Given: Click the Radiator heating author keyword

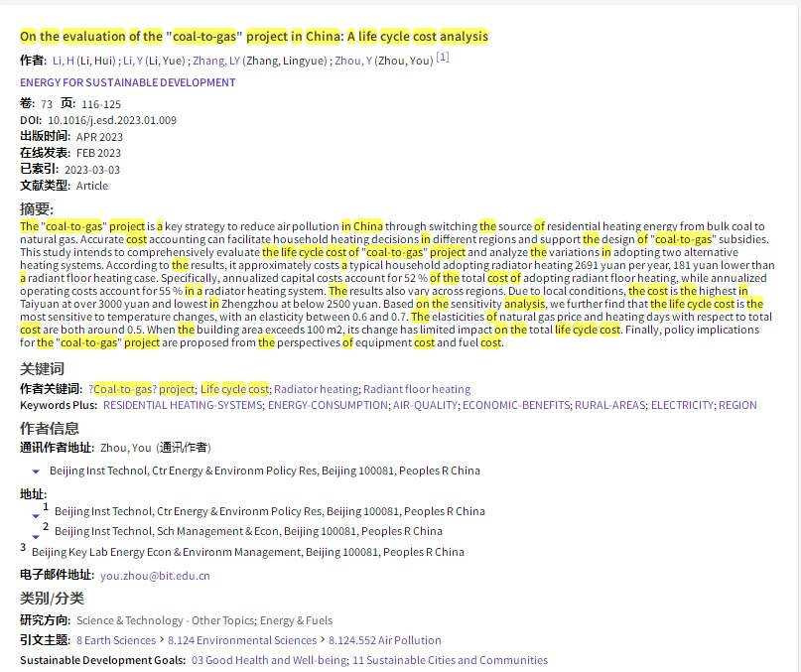Looking at the screenshot, I should (x=317, y=389).
